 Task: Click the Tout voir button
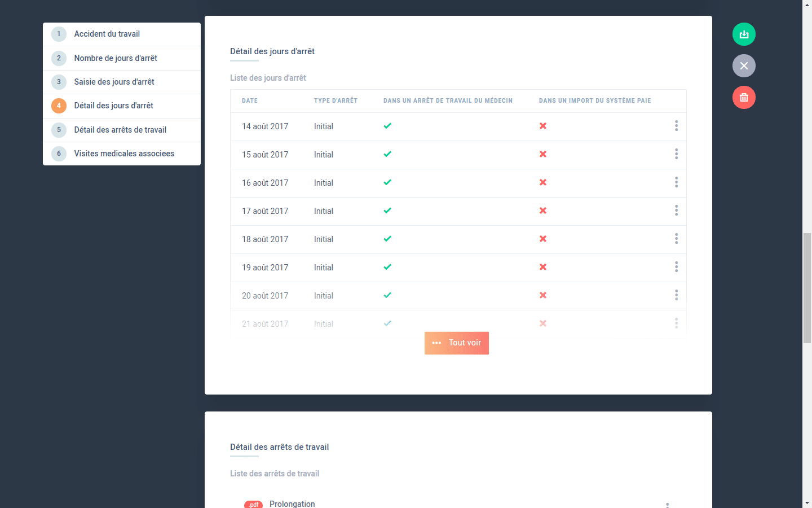pos(457,343)
